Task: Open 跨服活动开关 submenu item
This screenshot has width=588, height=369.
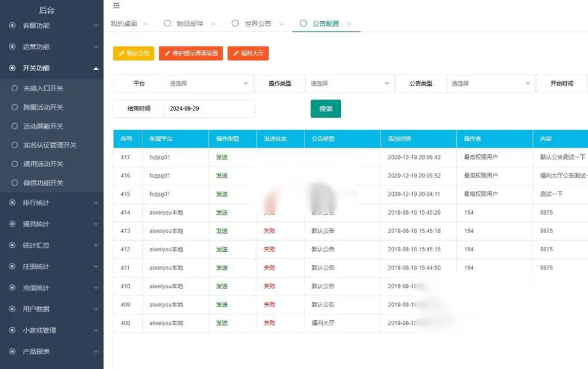Action: [x=52, y=107]
